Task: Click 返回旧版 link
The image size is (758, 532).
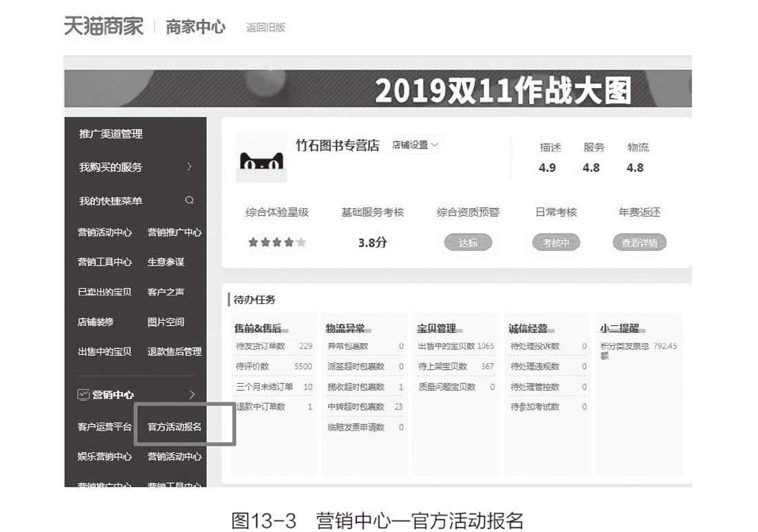Action: click(265, 28)
